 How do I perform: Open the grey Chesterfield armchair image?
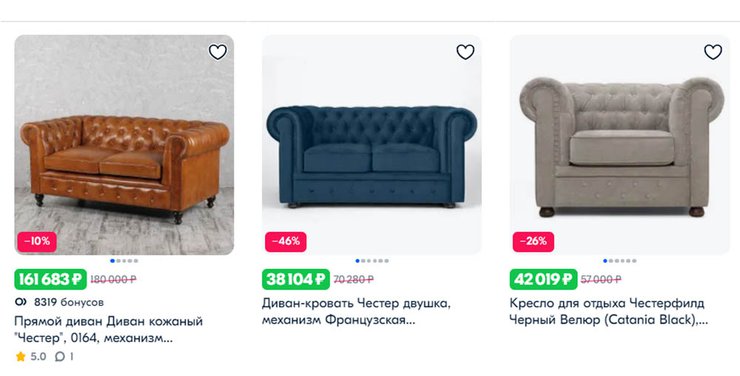(620, 145)
